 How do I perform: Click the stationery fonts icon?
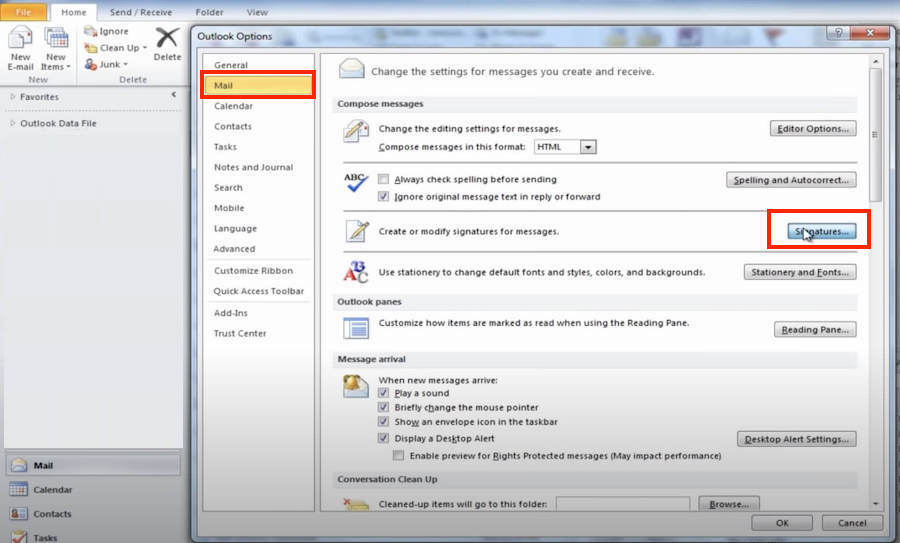pyautogui.click(x=355, y=272)
